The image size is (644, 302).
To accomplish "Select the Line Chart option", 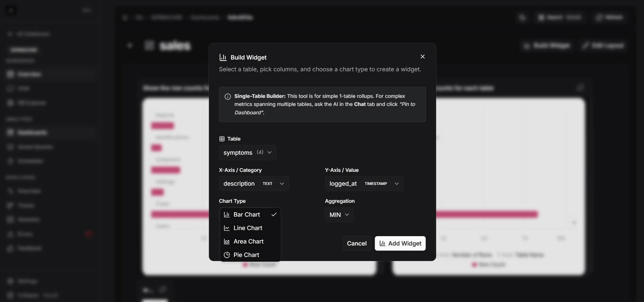I will coord(250,228).
